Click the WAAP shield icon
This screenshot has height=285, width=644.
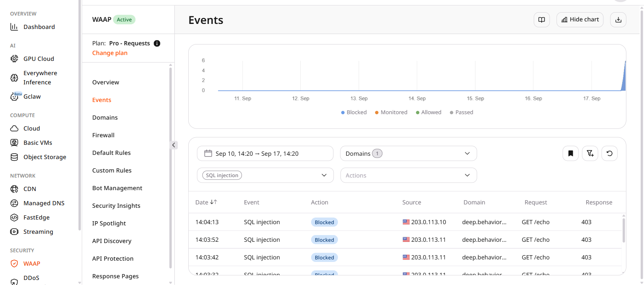pyautogui.click(x=14, y=264)
